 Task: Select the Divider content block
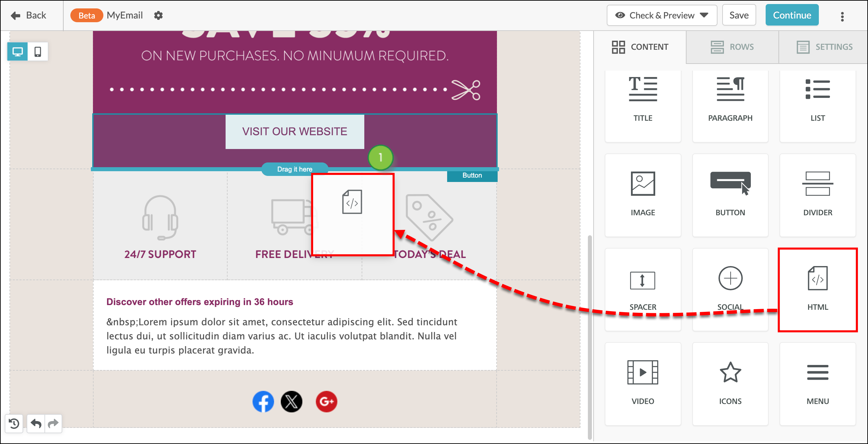click(817, 195)
